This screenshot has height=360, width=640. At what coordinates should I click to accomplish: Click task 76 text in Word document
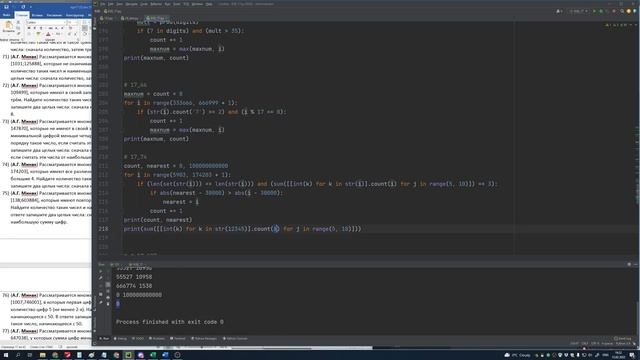tap(47, 309)
